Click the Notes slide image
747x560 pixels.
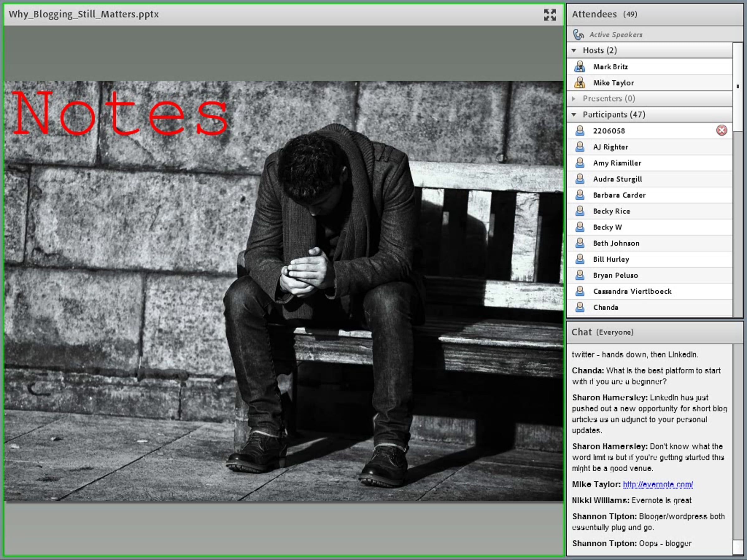coord(283,290)
